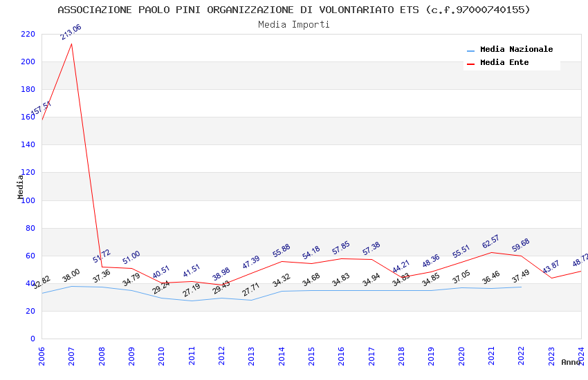Viewport: 588px width, 380px height.
Task: Click the Anno axis title
Action: (571, 362)
